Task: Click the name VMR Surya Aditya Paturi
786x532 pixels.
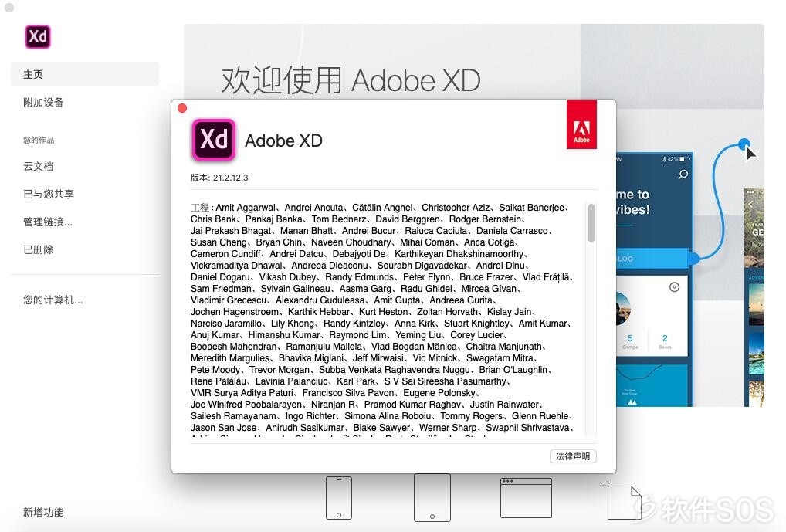Action: coord(242,392)
